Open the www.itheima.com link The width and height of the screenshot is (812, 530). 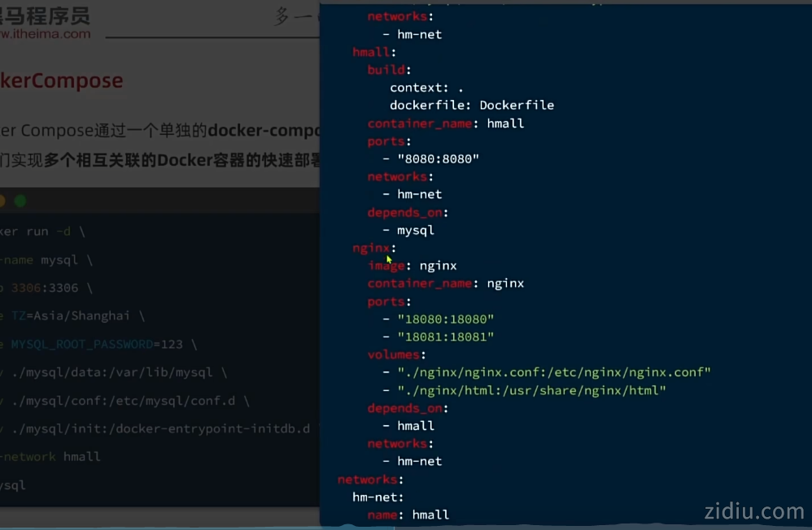coord(46,34)
